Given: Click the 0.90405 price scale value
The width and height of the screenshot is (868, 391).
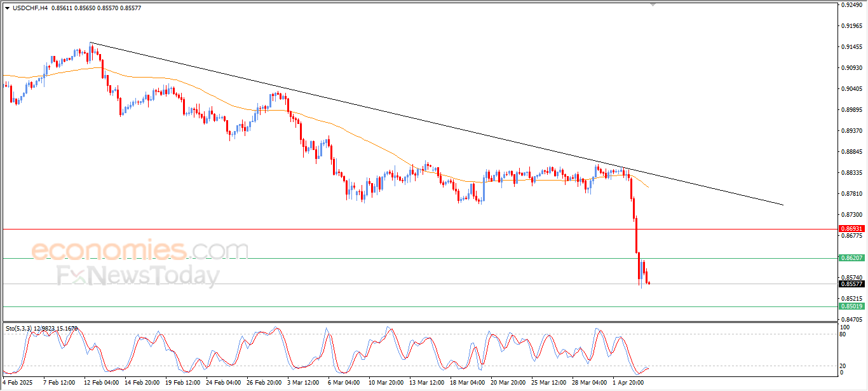Looking at the screenshot, I should [x=851, y=89].
